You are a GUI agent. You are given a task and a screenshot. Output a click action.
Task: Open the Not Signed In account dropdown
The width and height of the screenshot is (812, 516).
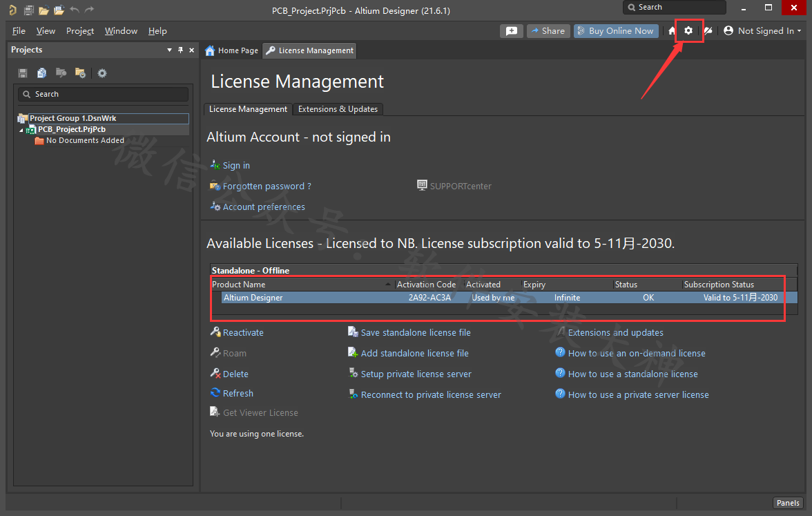(x=762, y=31)
